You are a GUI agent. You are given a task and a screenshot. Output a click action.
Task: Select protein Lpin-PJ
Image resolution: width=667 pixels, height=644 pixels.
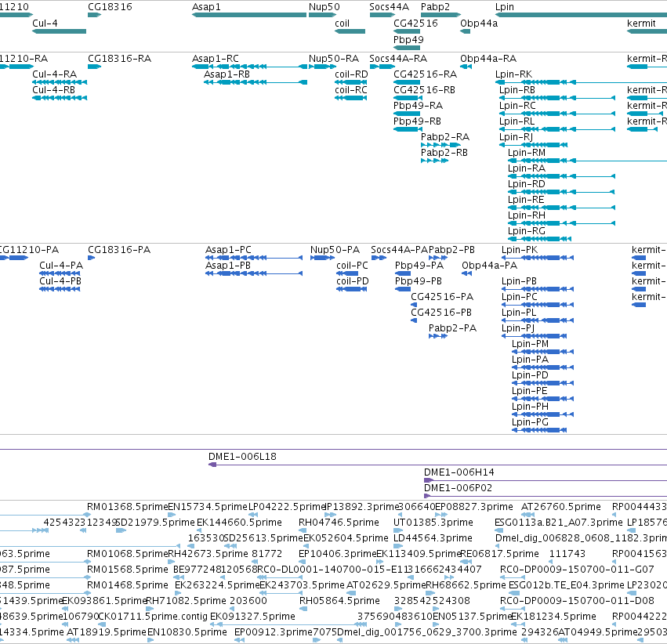tap(535, 336)
